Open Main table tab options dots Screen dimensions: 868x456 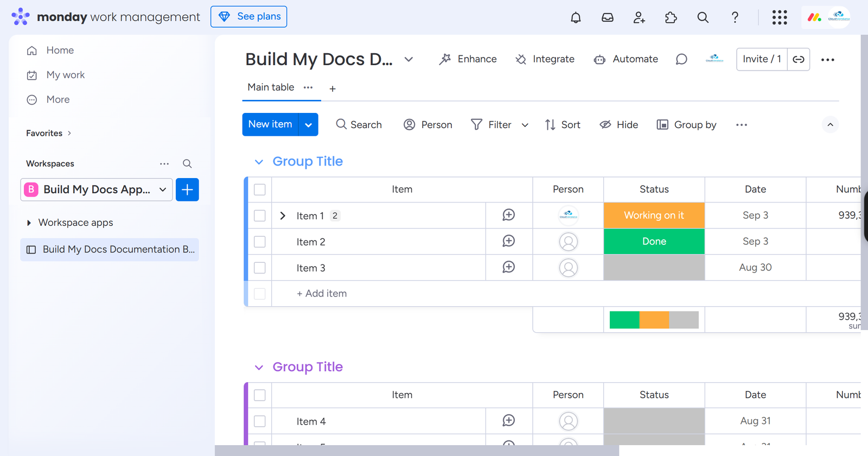click(x=308, y=87)
